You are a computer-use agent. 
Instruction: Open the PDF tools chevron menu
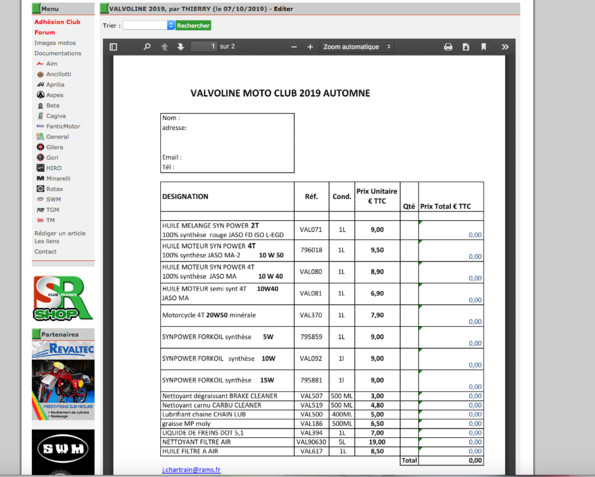[505, 47]
